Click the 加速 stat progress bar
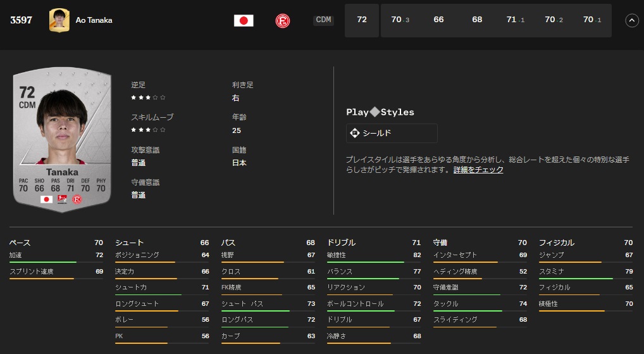The width and height of the screenshot is (644, 354). point(56,262)
